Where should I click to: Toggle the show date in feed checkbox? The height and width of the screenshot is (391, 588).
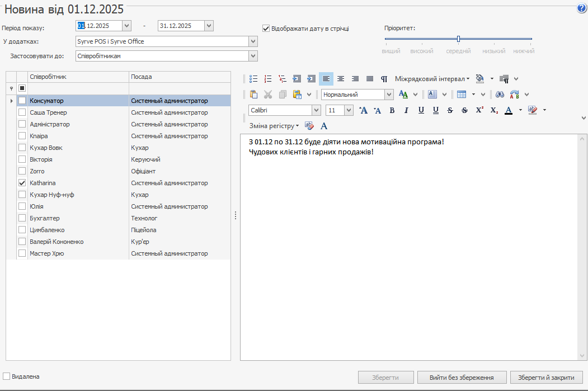(266, 28)
